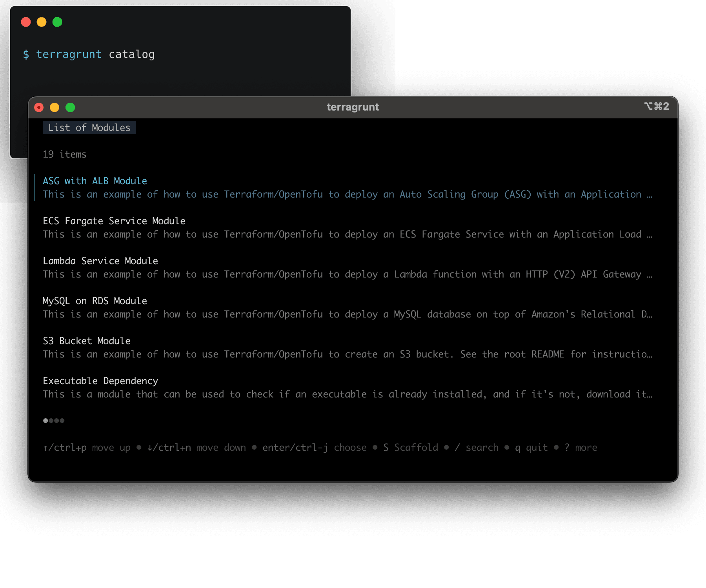Click the S Scaffold shortcut hint
The width and height of the screenshot is (706, 588).
[x=410, y=448]
